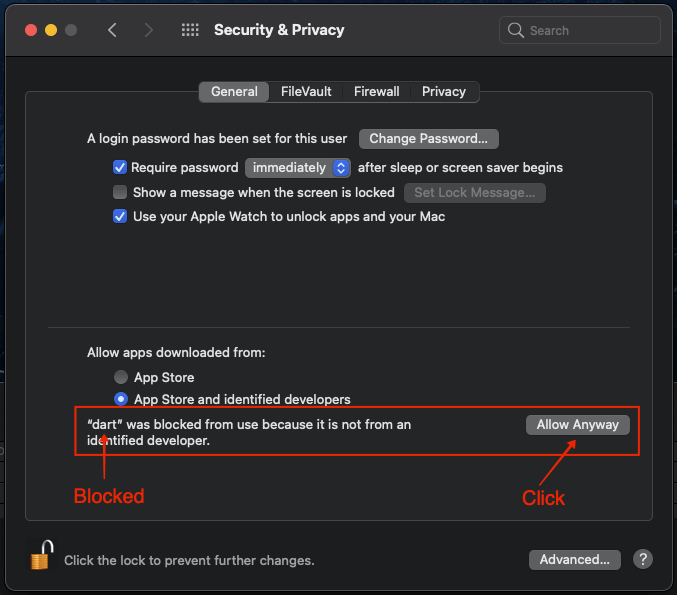This screenshot has width=677, height=595.
Task: Go back with the left chevron
Action: pos(112,30)
